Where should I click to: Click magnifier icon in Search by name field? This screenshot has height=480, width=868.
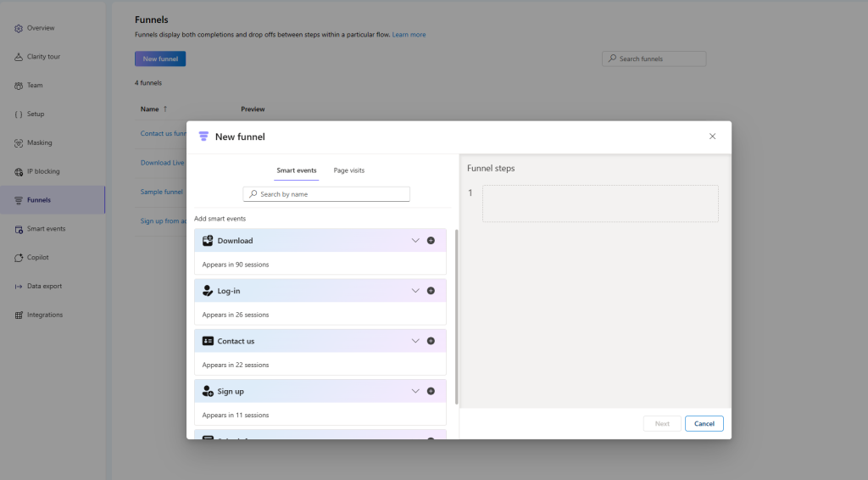click(253, 193)
